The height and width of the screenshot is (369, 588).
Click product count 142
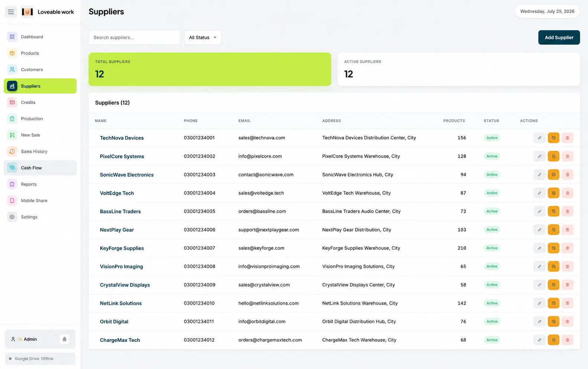pyautogui.click(x=462, y=303)
